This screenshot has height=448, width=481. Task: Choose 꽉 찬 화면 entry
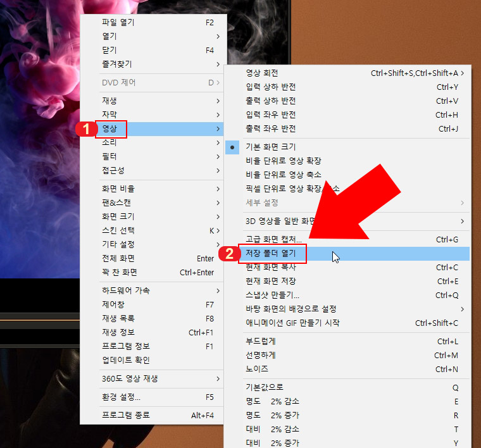coord(153,272)
